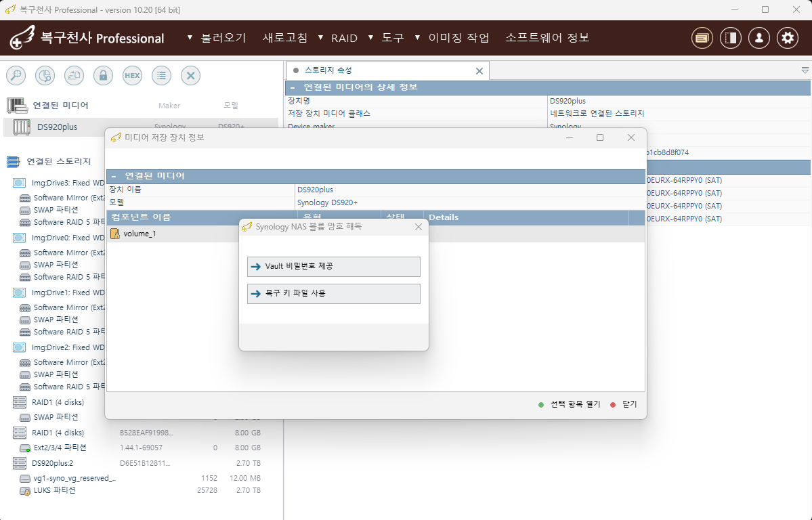This screenshot has width=812, height=520.
Task: Click the circled X close-storage icon
Action: [190, 76]
